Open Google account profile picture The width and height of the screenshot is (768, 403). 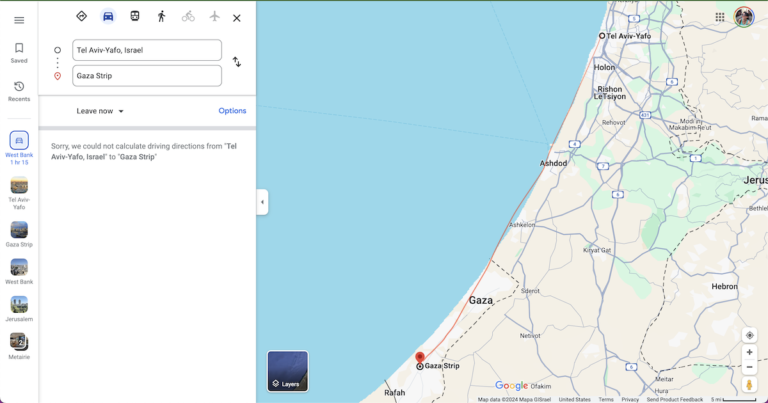744,17
